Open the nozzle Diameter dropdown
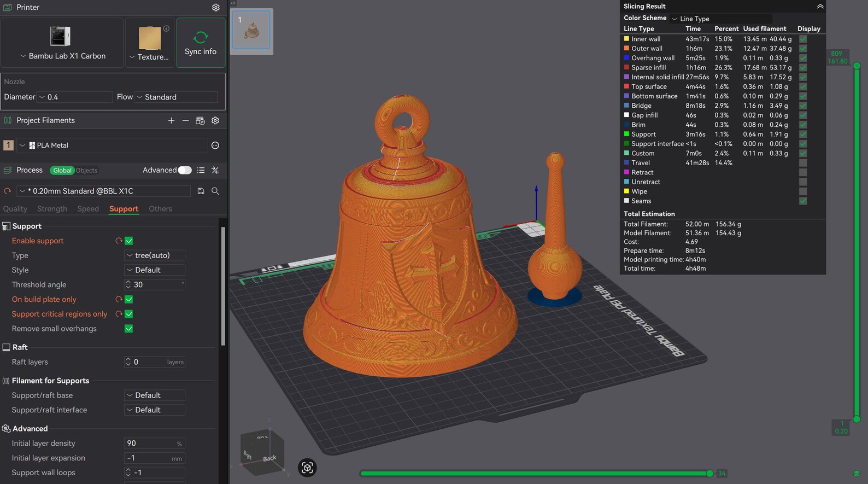 pyautogui.click(x=74, y=97)
